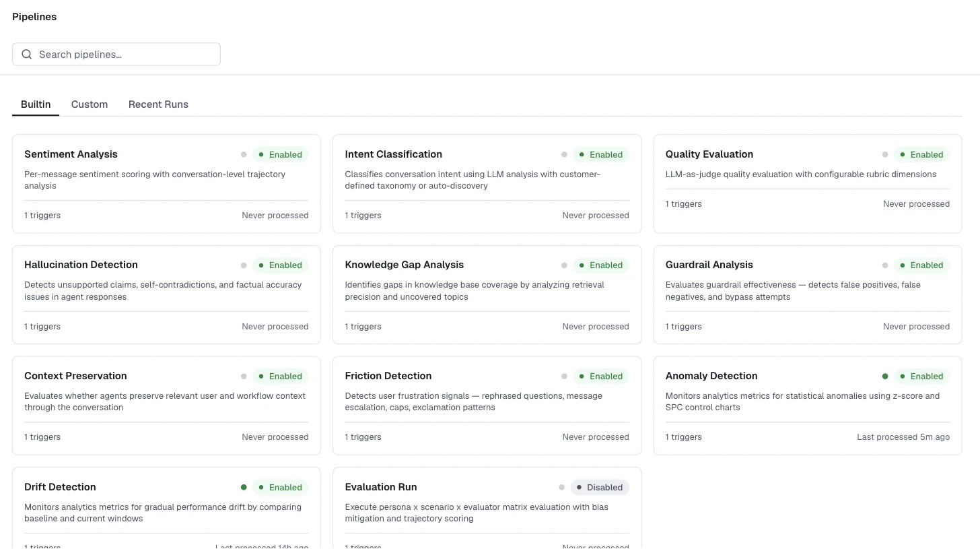Viewport: 980px width, 549px height.
Task: Click gray status dot on Hallucination Detection
Action: click(x=244, y=265)
